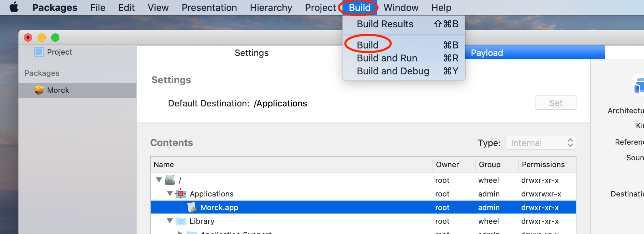Screen dimensions: 644x234
Task: Click the Library folder icon
Action: pyautogui.click(x=181, y=221)
